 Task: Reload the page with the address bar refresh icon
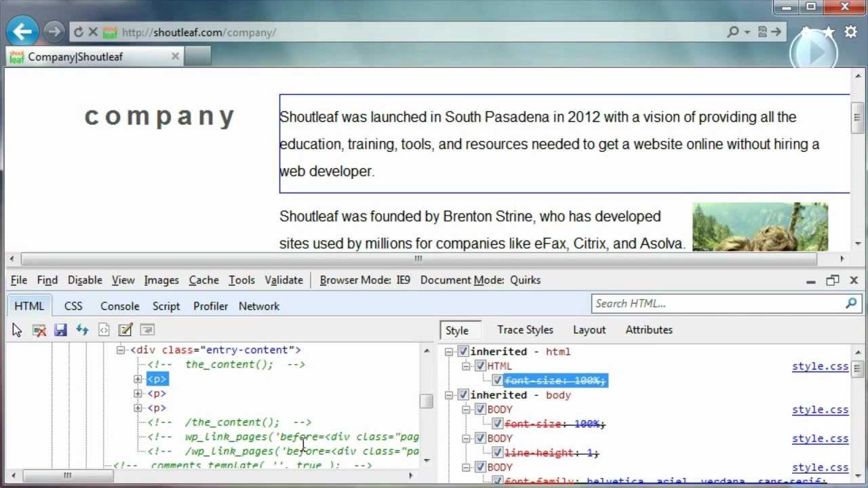[x=78, y=32]
